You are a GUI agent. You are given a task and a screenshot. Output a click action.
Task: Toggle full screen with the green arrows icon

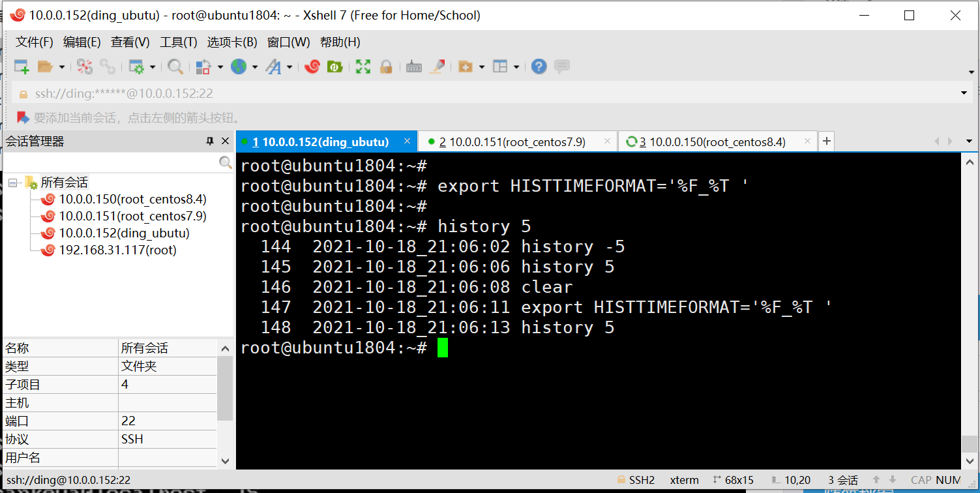coord(363,67)
